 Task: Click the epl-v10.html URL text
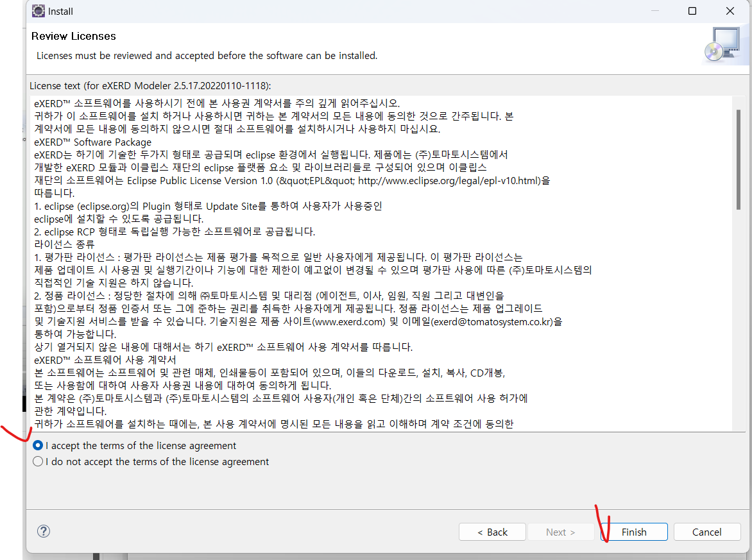click(x=449, y=180)
